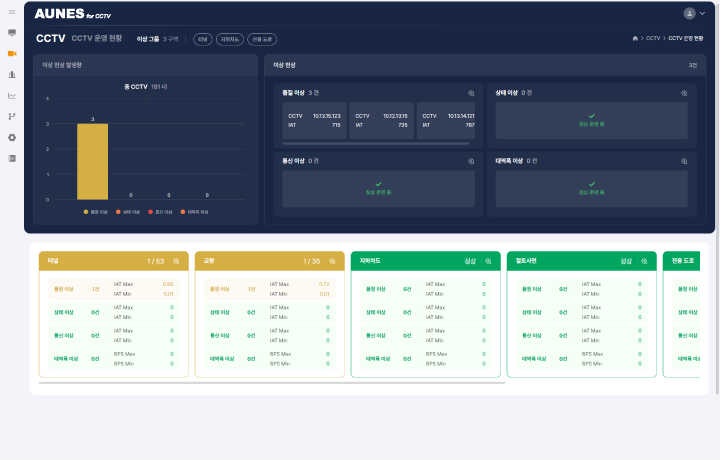The image size is (720, 460).
Task: Open magnifier icon in 상태 이상 panel
Action: pos(684,93)
